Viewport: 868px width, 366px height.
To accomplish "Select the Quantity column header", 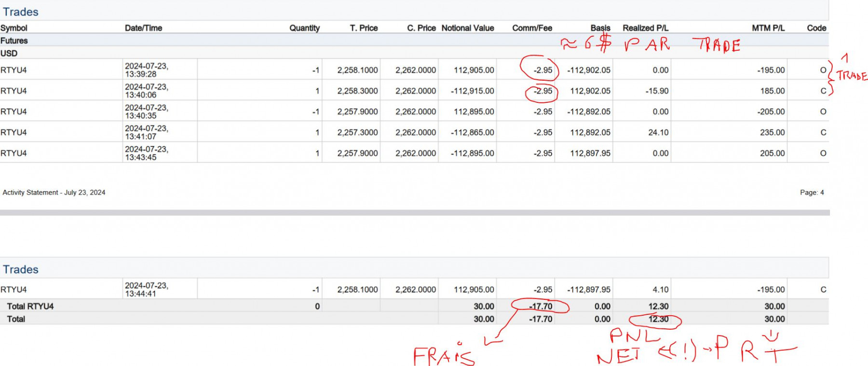I will pos(304,28).
